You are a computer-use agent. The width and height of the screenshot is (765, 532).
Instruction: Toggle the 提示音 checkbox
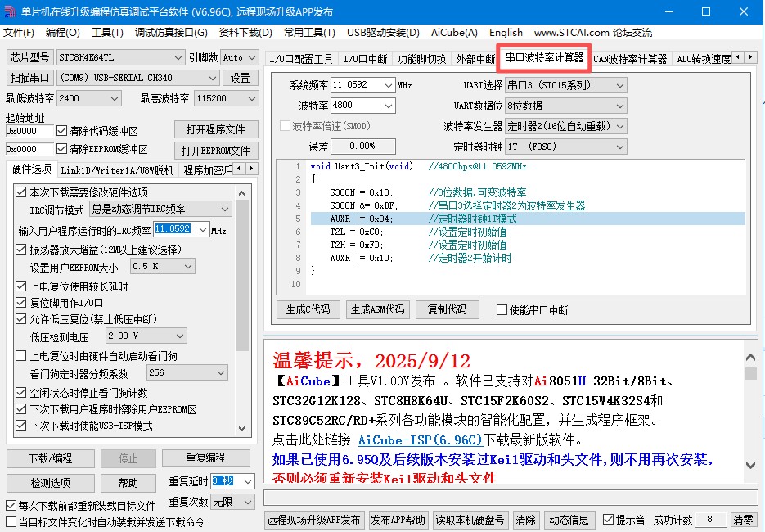point(608,520)
